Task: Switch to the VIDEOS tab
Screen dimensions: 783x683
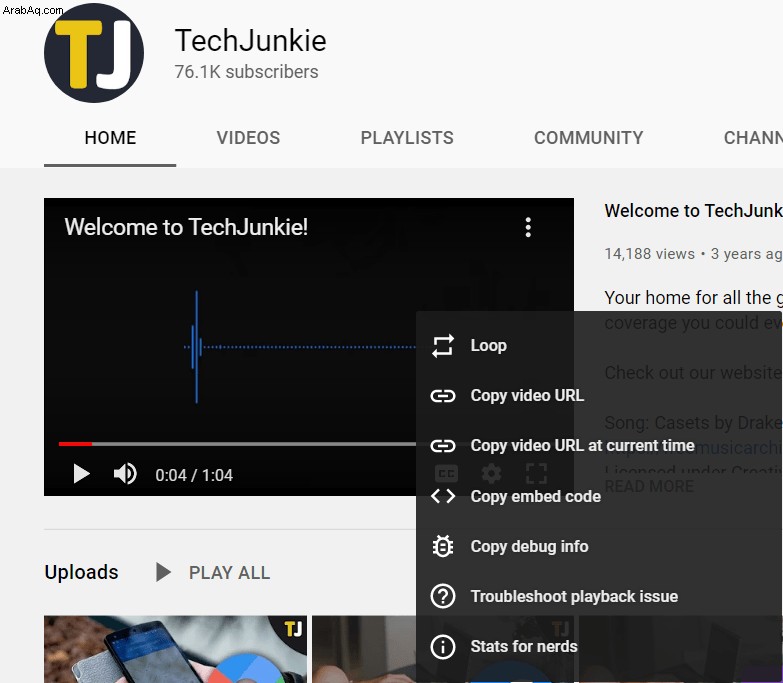Action: coord(248,138)
